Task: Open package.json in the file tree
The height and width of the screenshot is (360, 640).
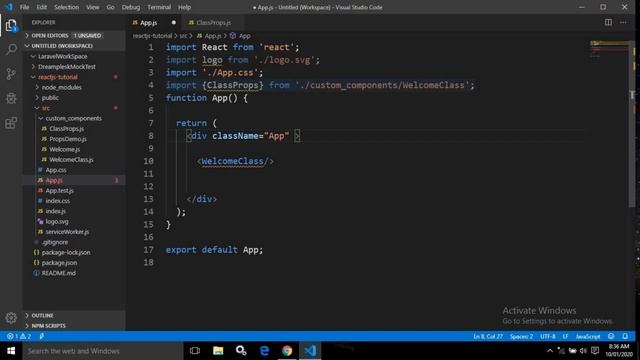Action: point(59,263)
